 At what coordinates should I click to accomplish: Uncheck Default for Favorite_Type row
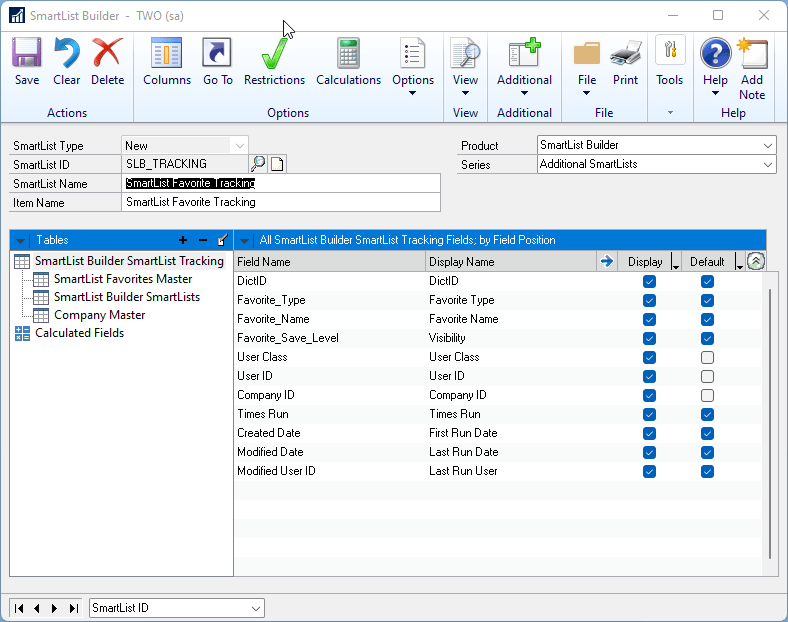point(707,300)
